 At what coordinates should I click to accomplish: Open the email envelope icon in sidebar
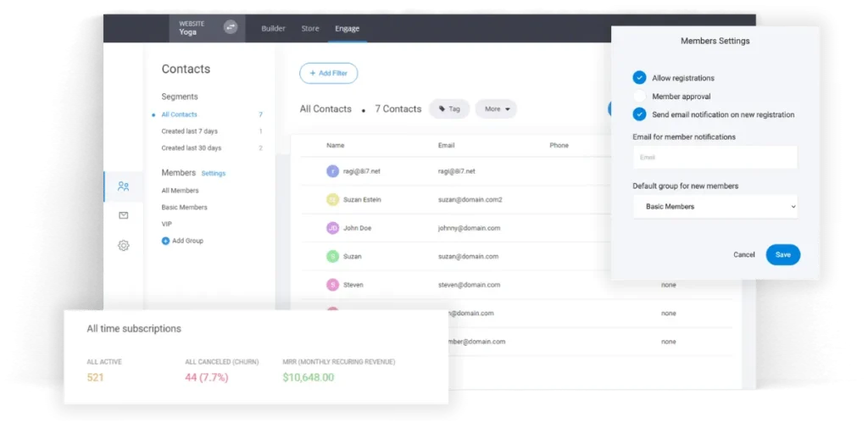click(x=124, y=216)
